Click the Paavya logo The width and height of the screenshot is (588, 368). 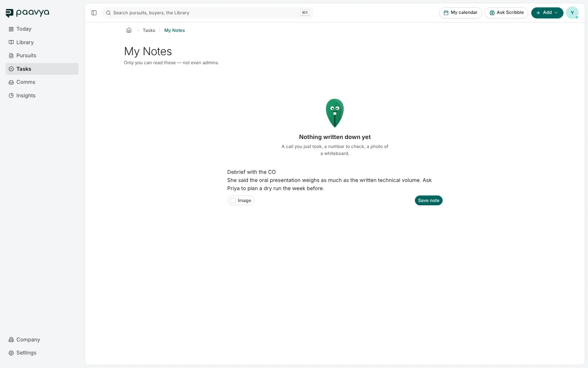(x=27, y=13)
